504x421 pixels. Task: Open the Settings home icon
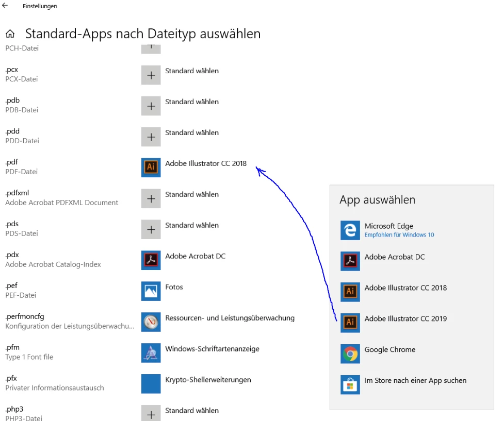pos(10,33)
